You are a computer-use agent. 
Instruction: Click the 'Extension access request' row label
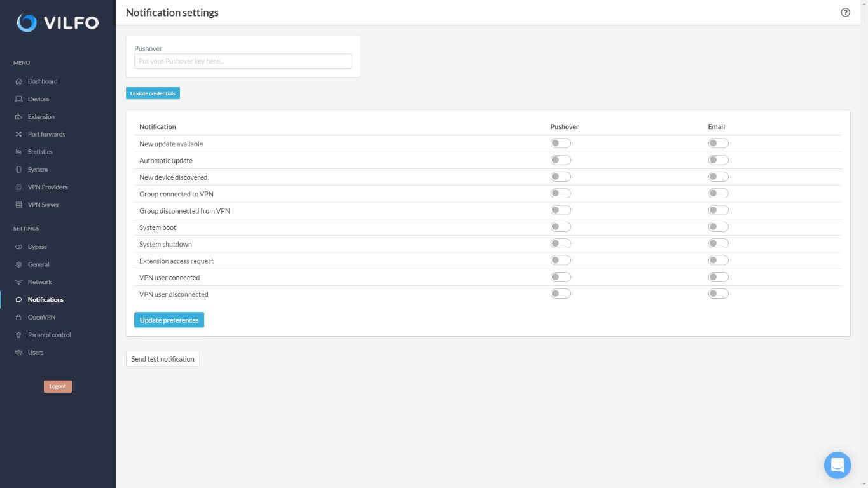[176, 261]
